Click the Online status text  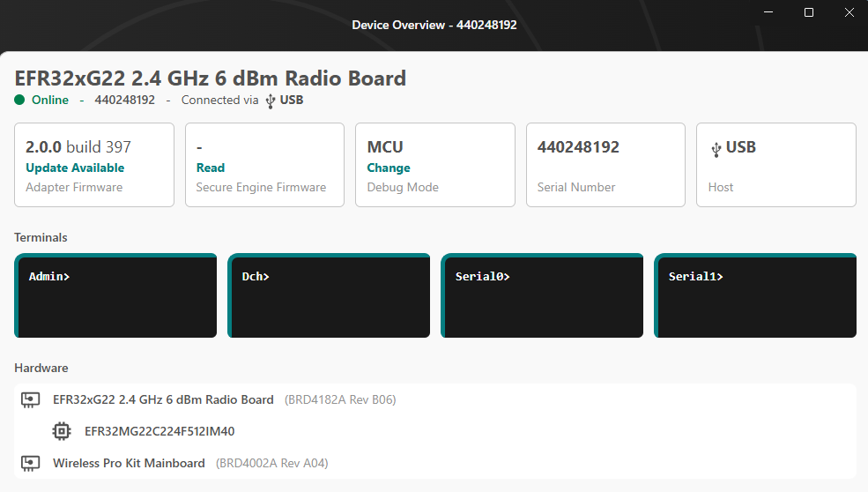coord(50,101)
